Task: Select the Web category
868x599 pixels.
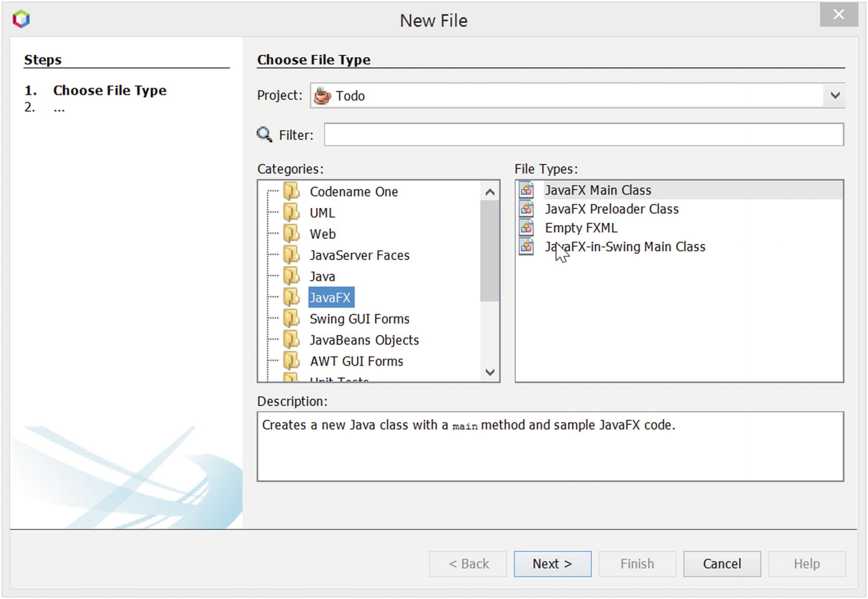Action: pyautogui.click(x=323, y=234)
